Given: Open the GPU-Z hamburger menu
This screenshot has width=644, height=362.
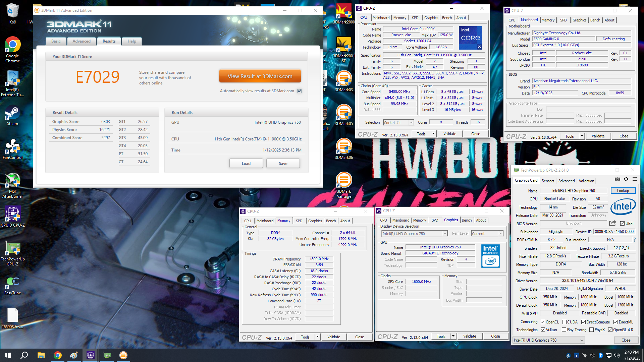Looking at the screenshot, I should (x=635, y=179).
